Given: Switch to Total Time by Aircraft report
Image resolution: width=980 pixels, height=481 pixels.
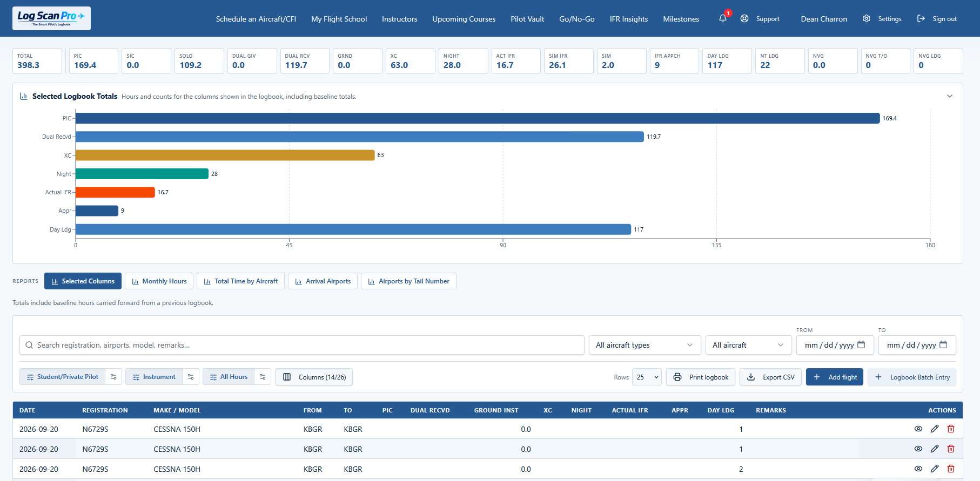Looking at the screenshot, I should tap(240, 281).
